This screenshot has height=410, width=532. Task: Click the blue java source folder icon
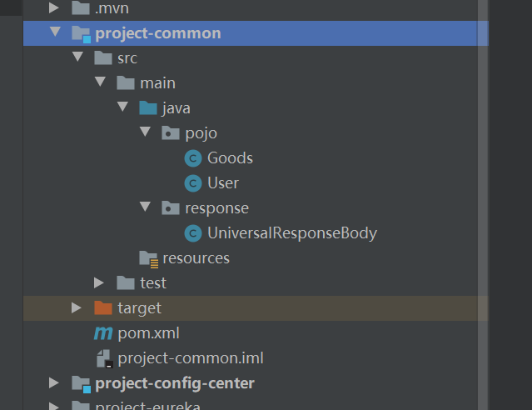[148, 108]
